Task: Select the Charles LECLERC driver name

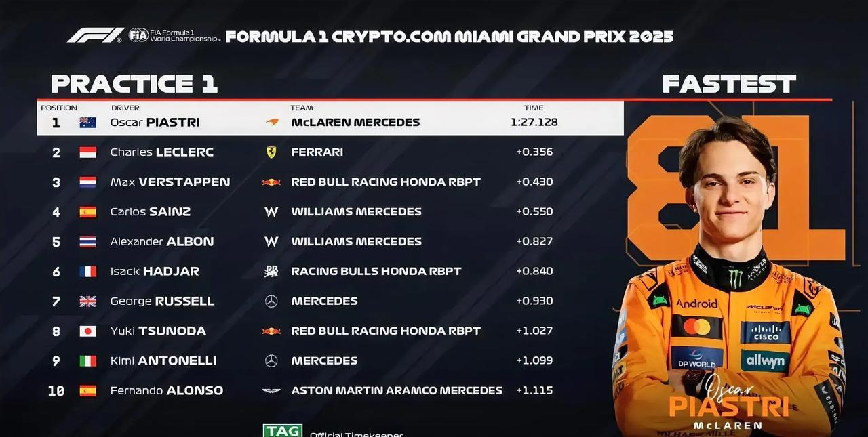Action: click(162, 152)
